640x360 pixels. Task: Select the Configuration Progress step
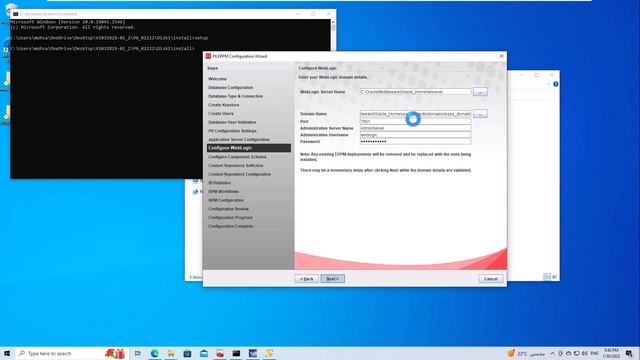tap(230, 218)
